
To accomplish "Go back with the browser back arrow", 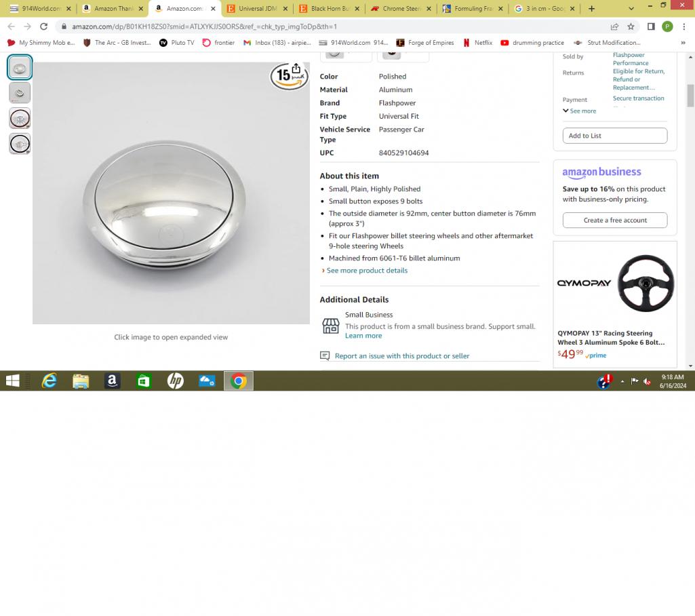I will pos(11,26).
